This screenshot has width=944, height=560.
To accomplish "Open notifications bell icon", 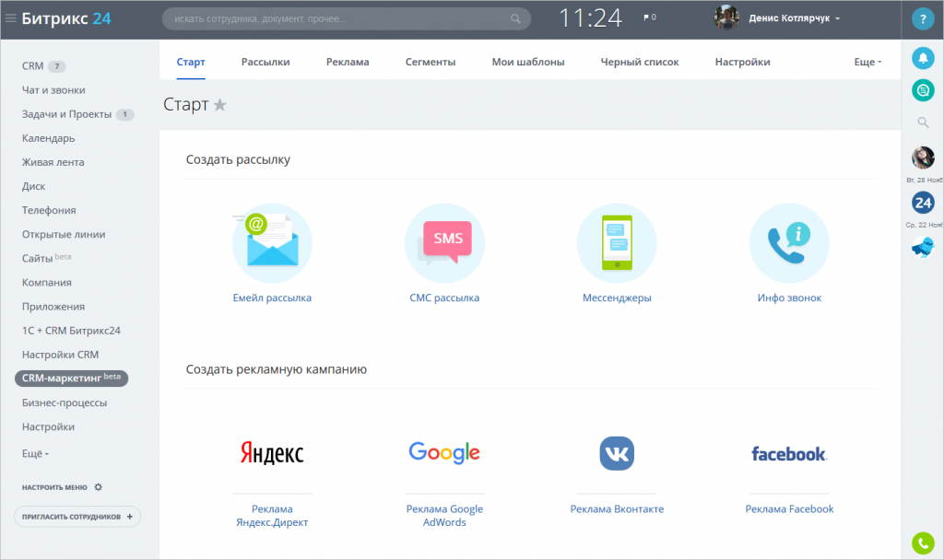I will coord(923,58).
